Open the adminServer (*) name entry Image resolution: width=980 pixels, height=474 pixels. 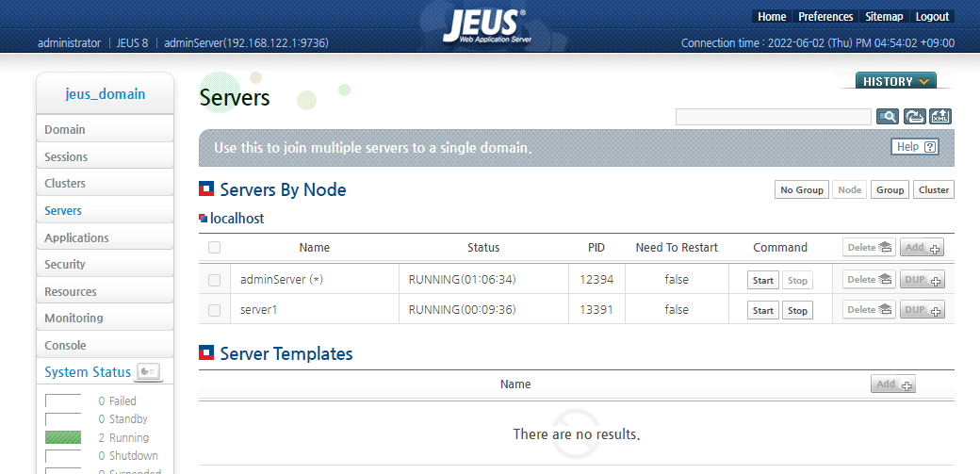pos(281,280)
